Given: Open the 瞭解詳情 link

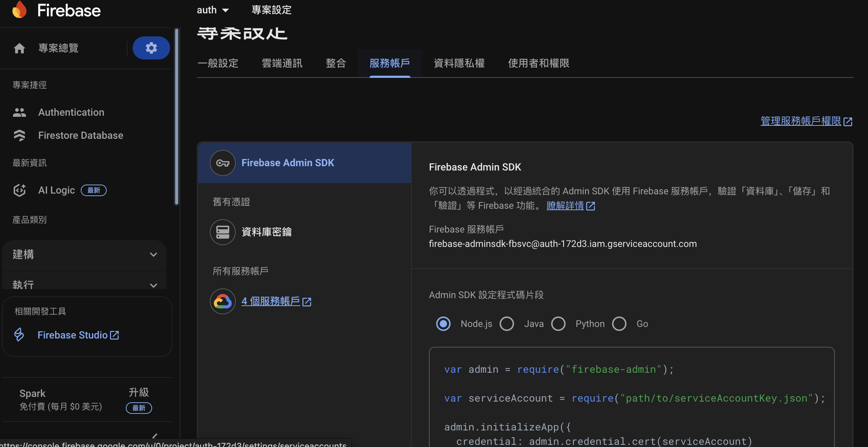Looking at the screenshot, I should click(x=565, y=206).
